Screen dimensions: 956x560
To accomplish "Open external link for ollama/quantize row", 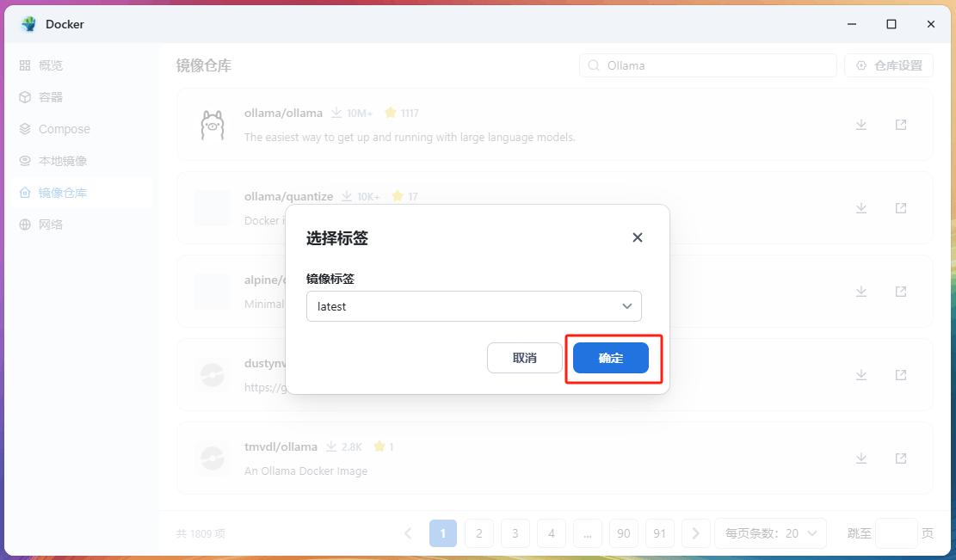I will coord(901,208).
